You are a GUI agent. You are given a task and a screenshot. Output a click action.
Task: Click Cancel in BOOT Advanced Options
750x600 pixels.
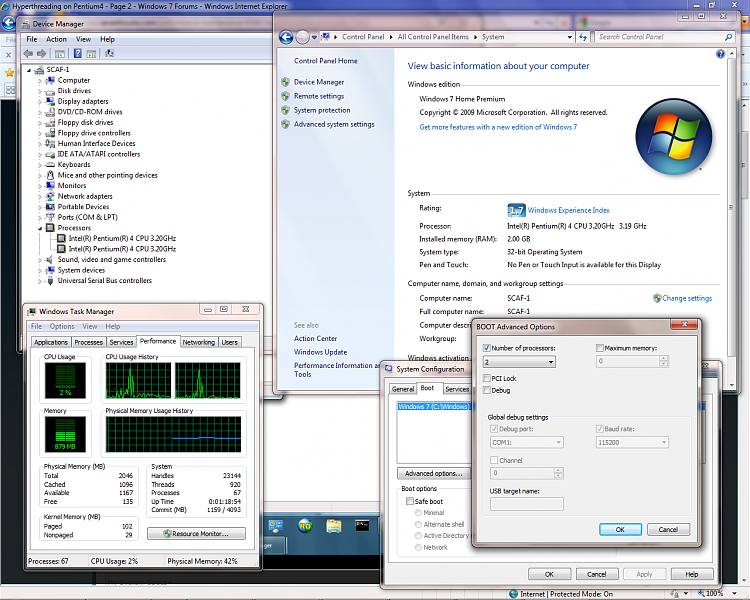(668, 529)
